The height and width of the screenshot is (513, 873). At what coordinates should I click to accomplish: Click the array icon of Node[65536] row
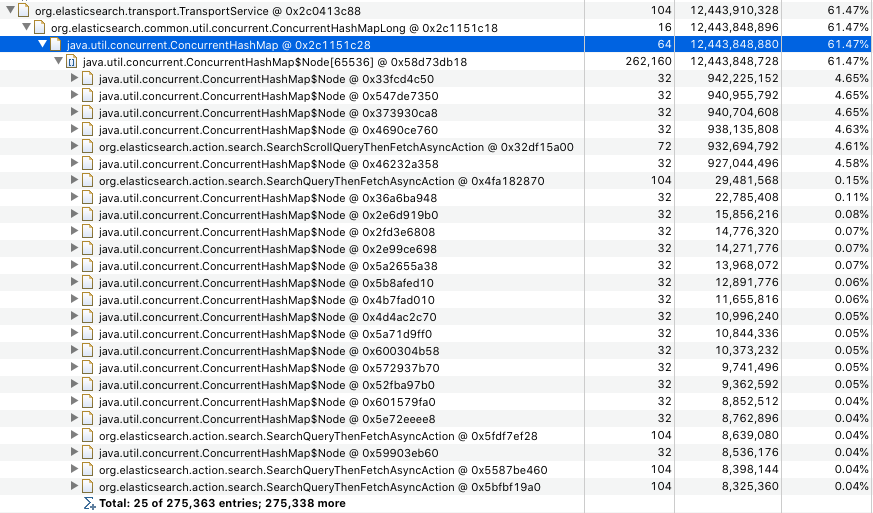[72, 61]
